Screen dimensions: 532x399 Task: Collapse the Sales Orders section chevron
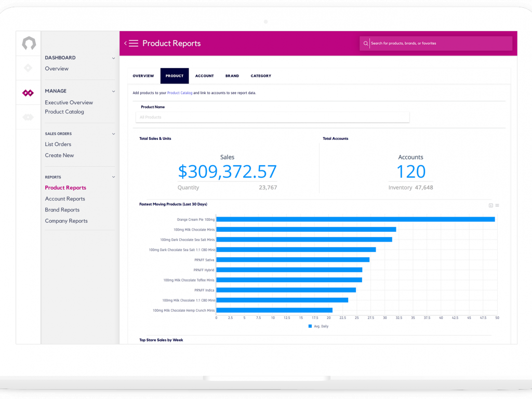click(x=114, y=134)
